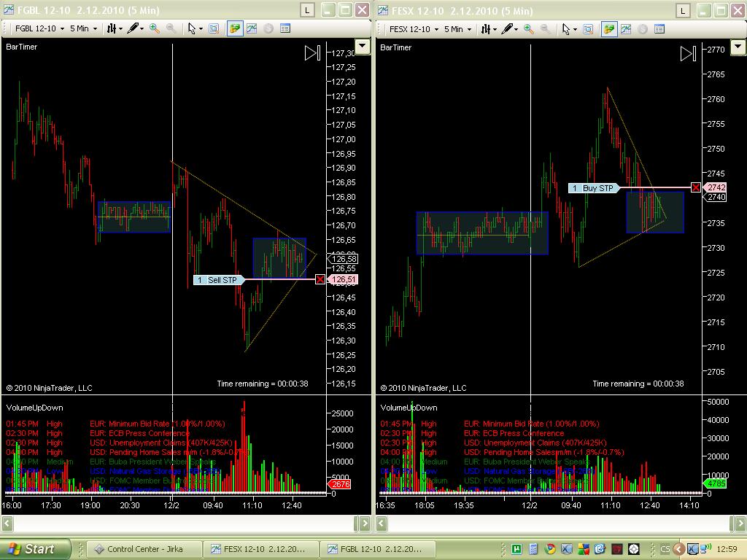Open drawing tools pencil dropdown in FESX window

[509, 29]
